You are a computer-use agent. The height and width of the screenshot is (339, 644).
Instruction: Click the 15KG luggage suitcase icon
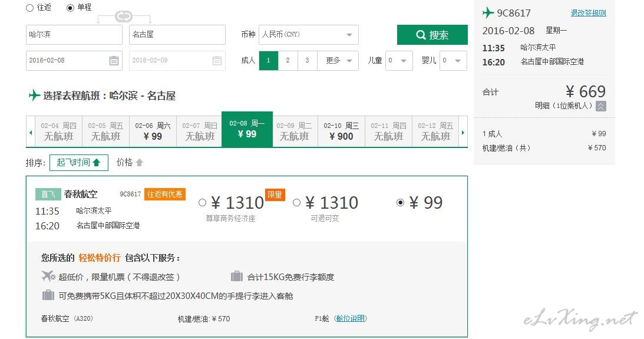(x=237, y=276)
